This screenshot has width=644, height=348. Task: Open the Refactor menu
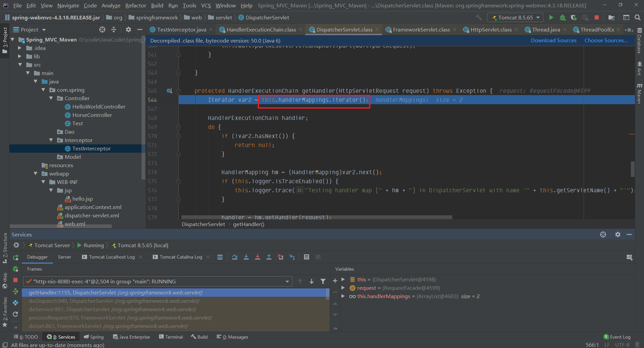click(136, 5)
